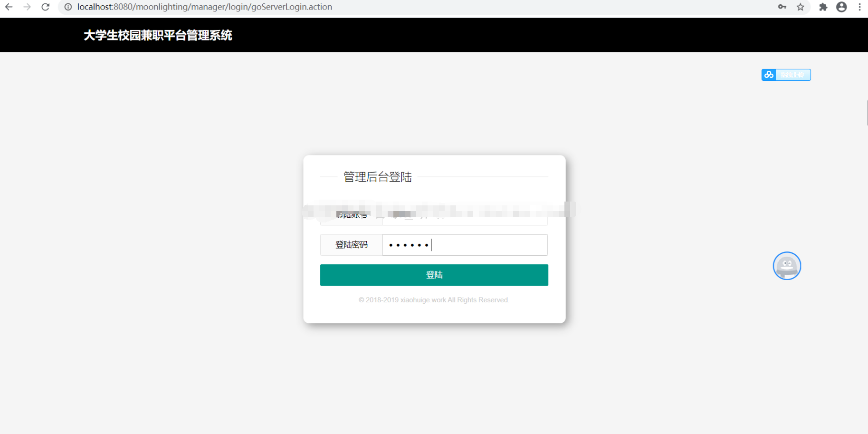The width and height of the screenshot is (868, 434).
Task: Bookmark this page with the star icon
Action: point(801,7)
